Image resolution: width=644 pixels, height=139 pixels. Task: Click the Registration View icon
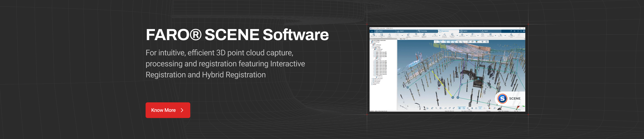[374, 35]
